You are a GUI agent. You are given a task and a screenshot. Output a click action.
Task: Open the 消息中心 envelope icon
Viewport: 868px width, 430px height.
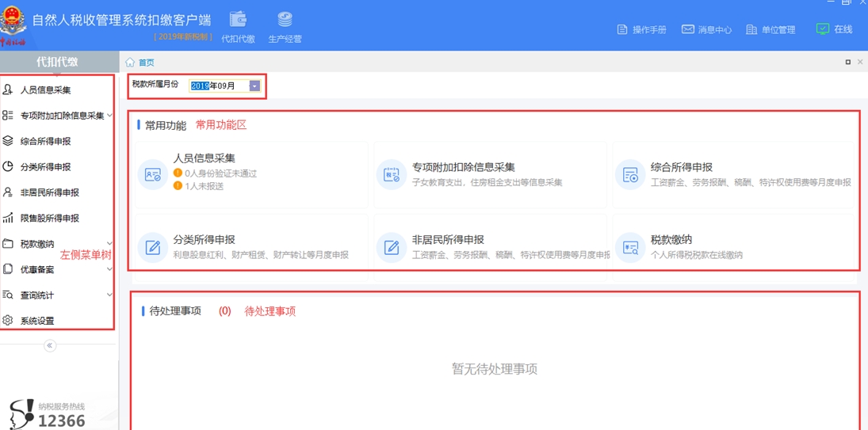pyautogui.click(x=687, y=29)
